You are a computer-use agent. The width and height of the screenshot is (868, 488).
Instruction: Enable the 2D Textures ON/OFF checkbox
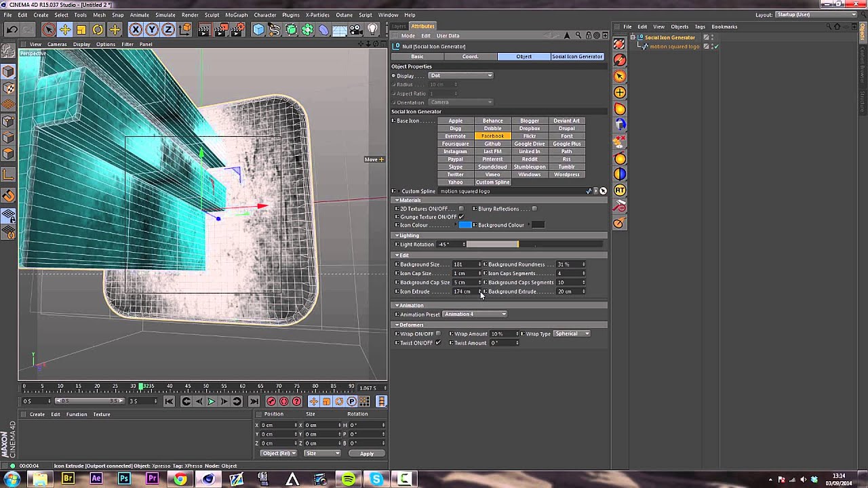[x=461, y=209]
